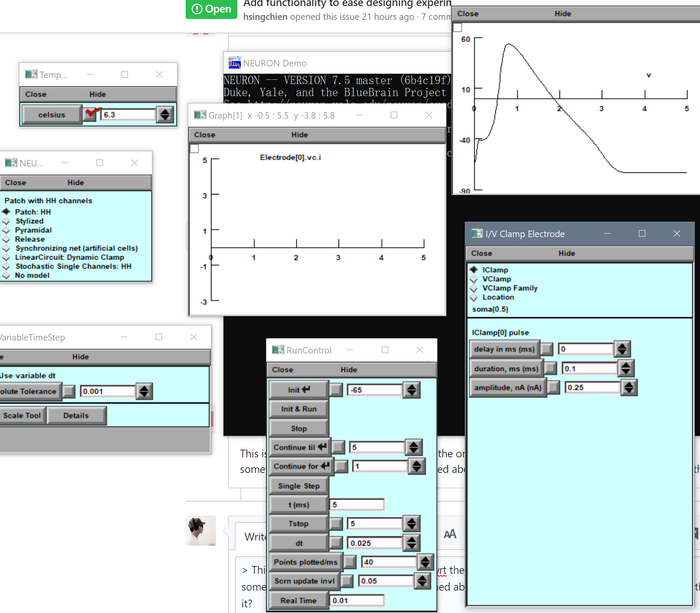Image resolution: width=700 pixels, height=613 pixels.
Task: Click Close in Temp window bar
Action: pos(36,94)
